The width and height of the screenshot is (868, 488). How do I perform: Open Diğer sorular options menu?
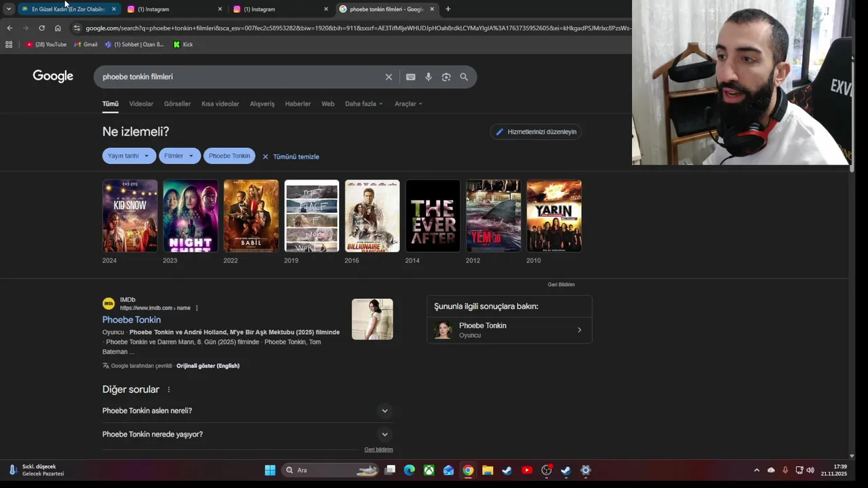169,390
